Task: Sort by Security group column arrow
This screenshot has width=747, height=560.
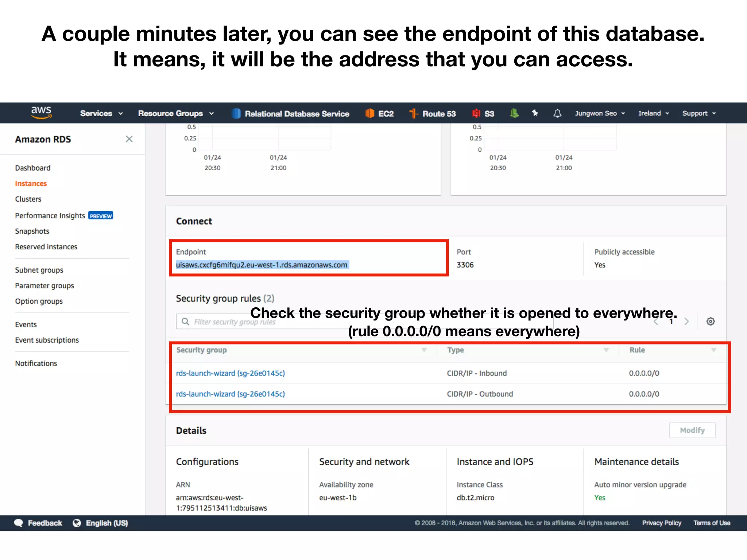Action: tap(424, 350)
